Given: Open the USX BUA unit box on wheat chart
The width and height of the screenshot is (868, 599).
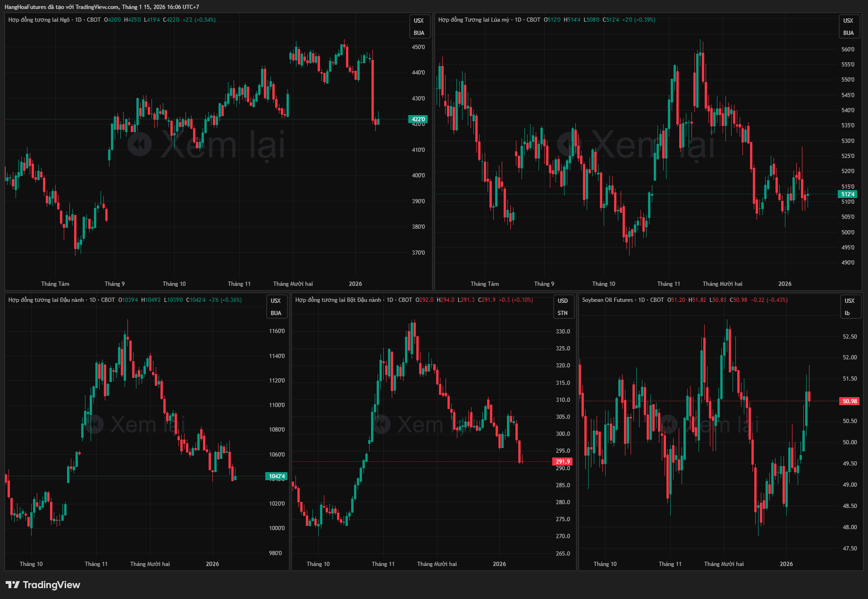Looking at the screenshot, I should click(x=848, y=26).
